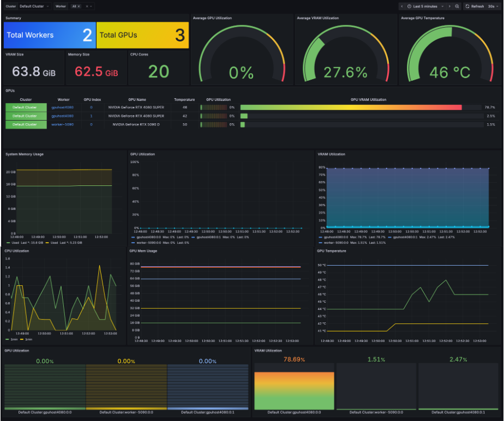
Task: Expand the Default Cluster selector
Action: pyautogui.click(x=34, y=6)
